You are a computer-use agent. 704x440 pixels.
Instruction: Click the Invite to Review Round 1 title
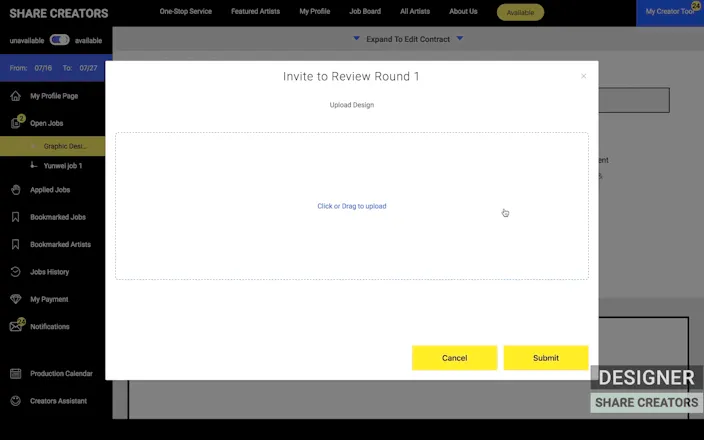click(x=351, y=76)
